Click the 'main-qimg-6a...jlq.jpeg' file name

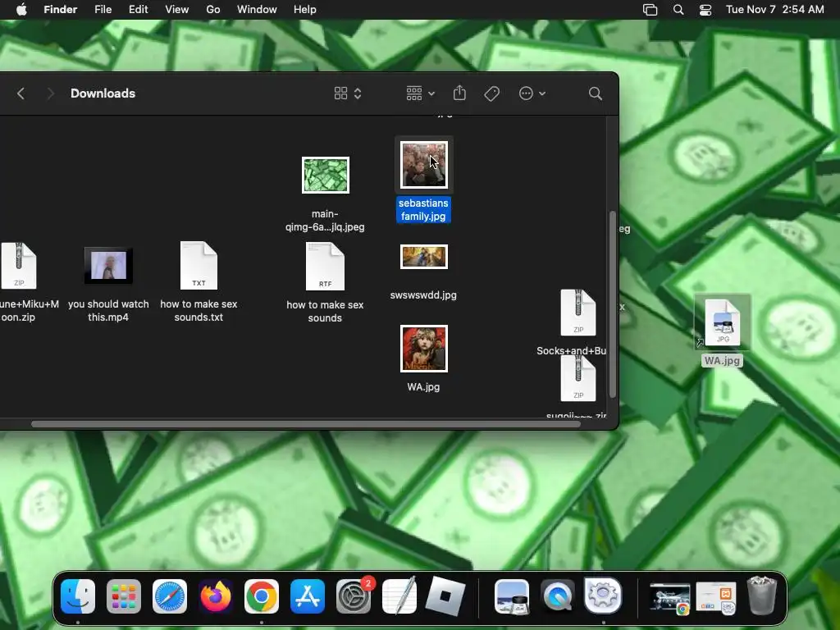coord(325,220)
